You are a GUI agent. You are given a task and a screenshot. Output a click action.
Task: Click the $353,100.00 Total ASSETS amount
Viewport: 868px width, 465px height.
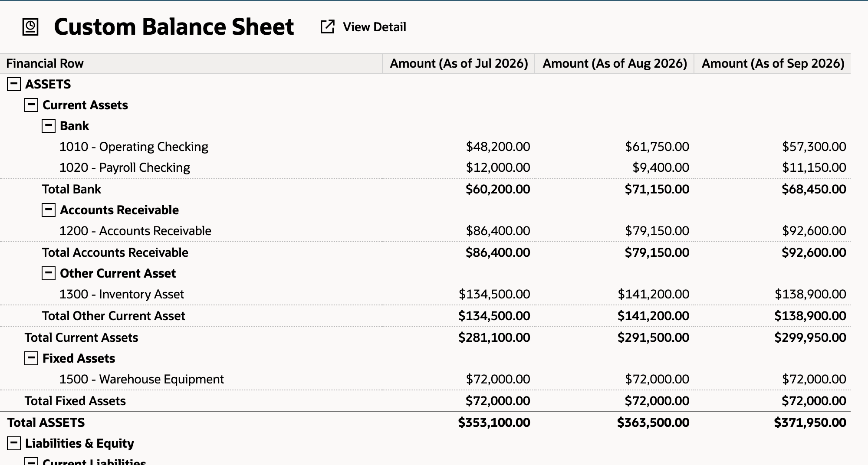(x=494, y=422)
